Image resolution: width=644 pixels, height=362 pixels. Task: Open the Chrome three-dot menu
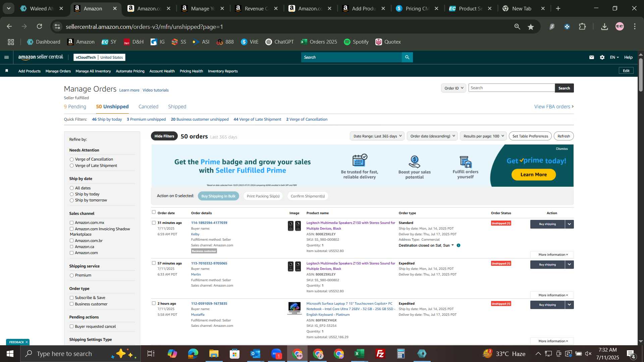point(635,26)
